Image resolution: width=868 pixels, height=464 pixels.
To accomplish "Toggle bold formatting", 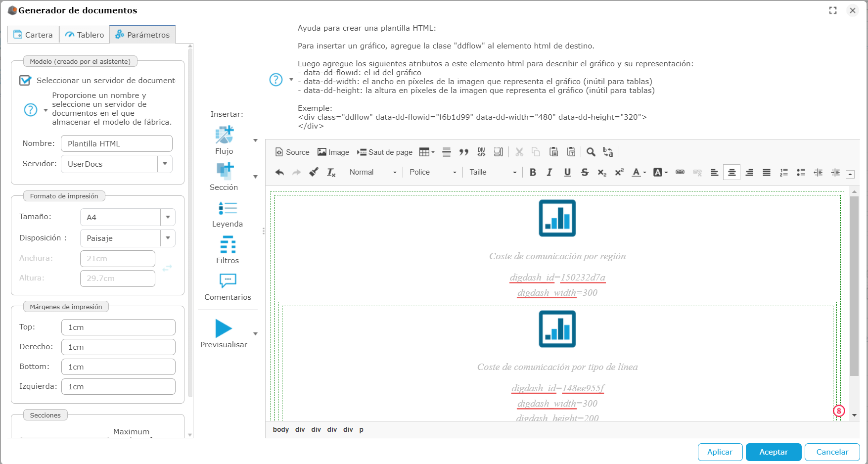I will pyautogui.click(x=533, y=172).
